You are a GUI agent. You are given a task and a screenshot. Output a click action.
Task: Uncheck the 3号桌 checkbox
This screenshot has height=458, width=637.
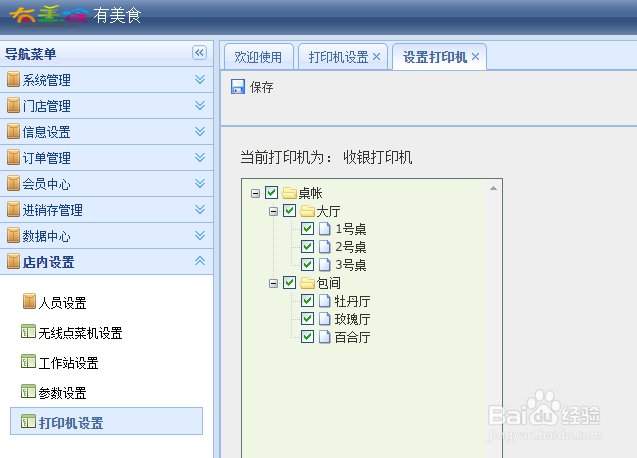(307, 264)
